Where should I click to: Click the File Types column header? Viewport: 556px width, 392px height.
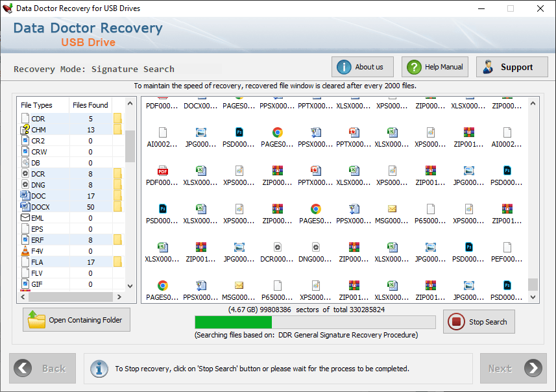click(43, 105)
